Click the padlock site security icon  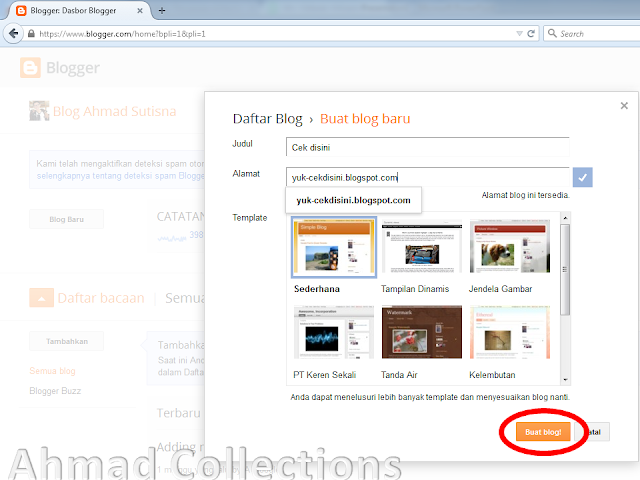coord(31,34)
